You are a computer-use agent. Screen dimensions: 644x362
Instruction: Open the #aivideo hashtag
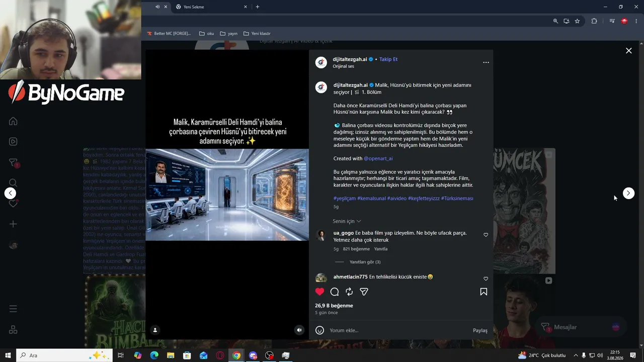pos(397,198)
